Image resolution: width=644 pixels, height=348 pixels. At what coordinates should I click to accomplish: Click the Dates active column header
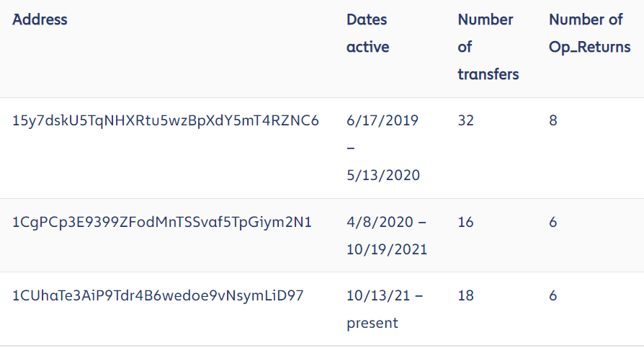point(367,33)
